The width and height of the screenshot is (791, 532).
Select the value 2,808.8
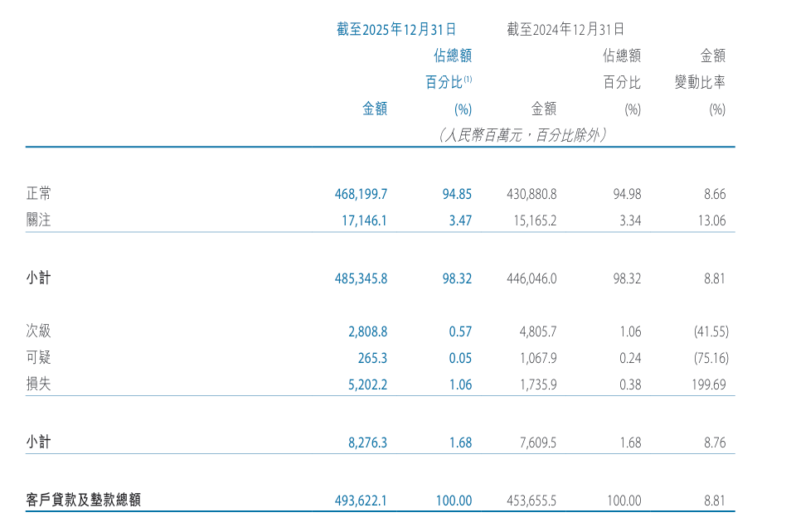pyautogui.click(x=368, y=331)
